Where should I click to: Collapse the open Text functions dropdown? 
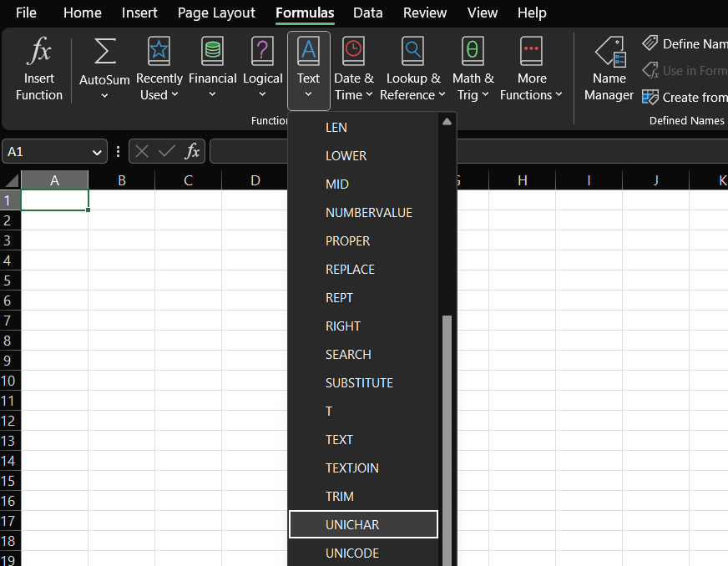[308, 71]
